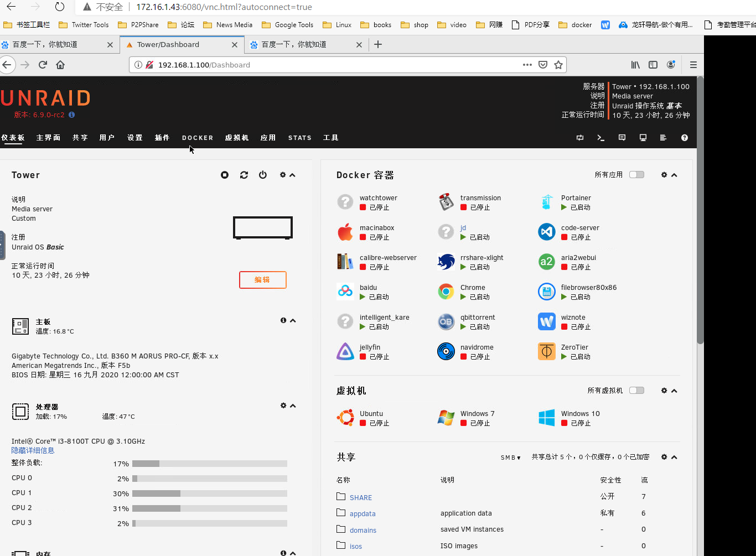The width and height of the screenshot is (756, 556).
Task: Open the transmission container icon
Action: tap(446, 202)
